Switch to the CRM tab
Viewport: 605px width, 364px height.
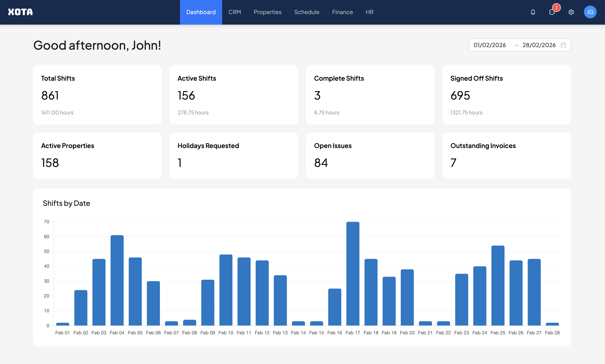(235, 12)
